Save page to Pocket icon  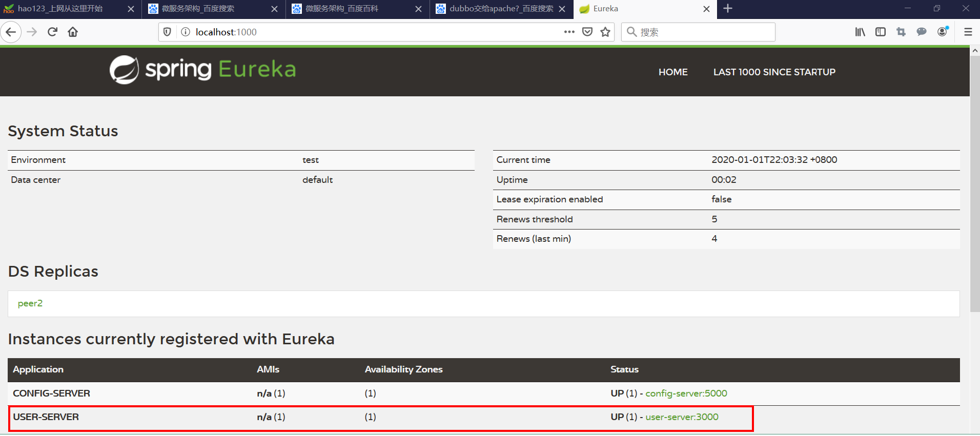tap(587, 32)
